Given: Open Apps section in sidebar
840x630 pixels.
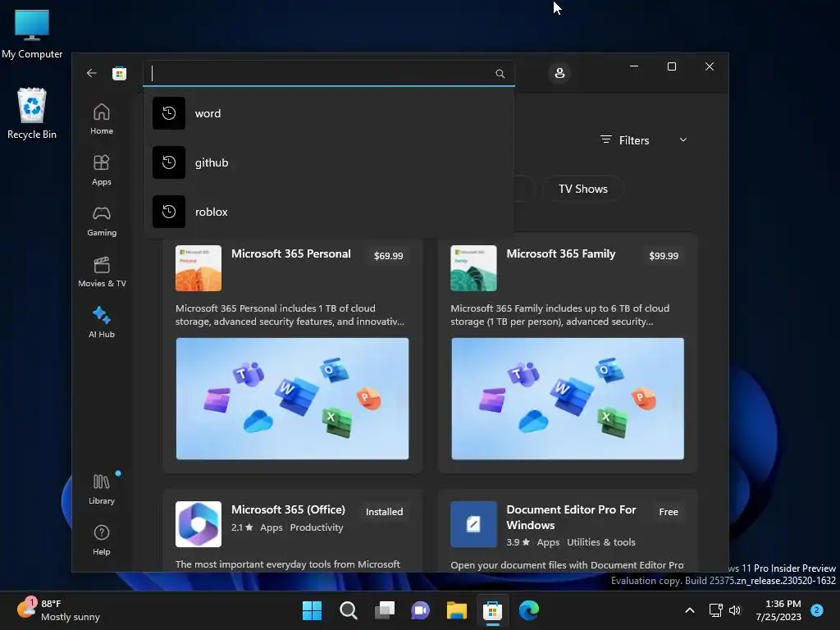Looking at the screenshot, I should 102,170.
